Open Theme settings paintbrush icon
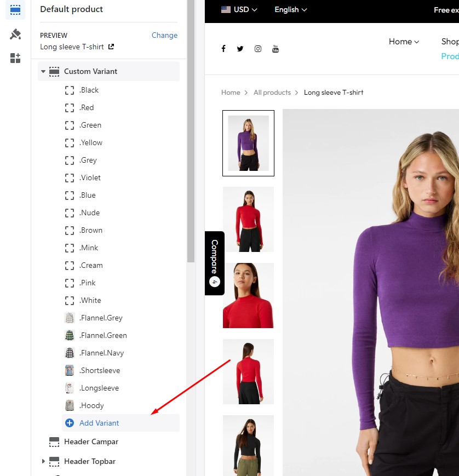This screenshot has width=459, height=476. pos(15,35)
